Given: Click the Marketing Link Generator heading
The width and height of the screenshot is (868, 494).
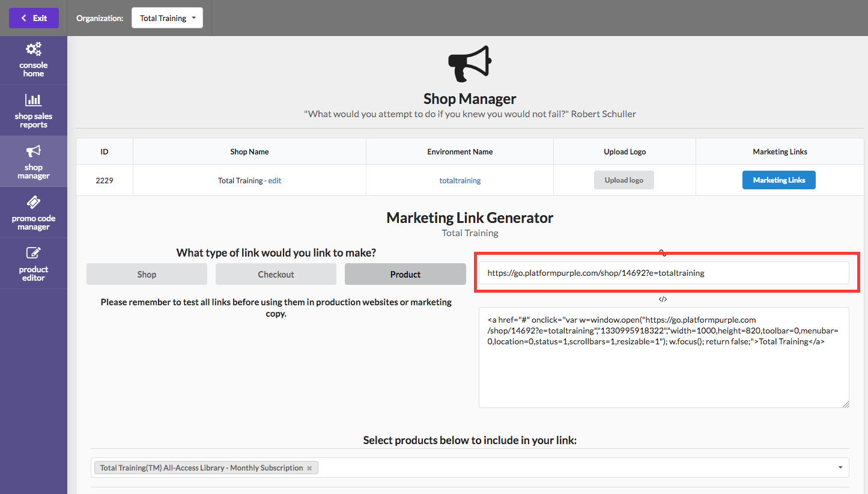Looking at the screenshot, I should [470, 218].
